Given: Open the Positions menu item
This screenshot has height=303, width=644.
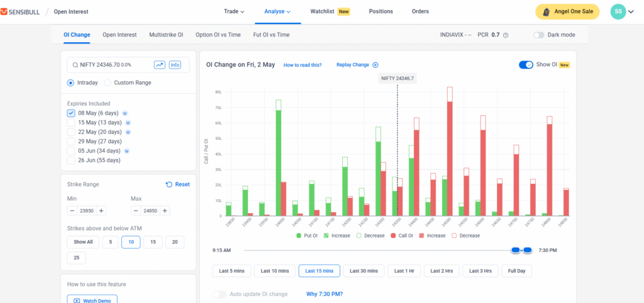Looking at the screenshot, I should click(x=380, y=11).
